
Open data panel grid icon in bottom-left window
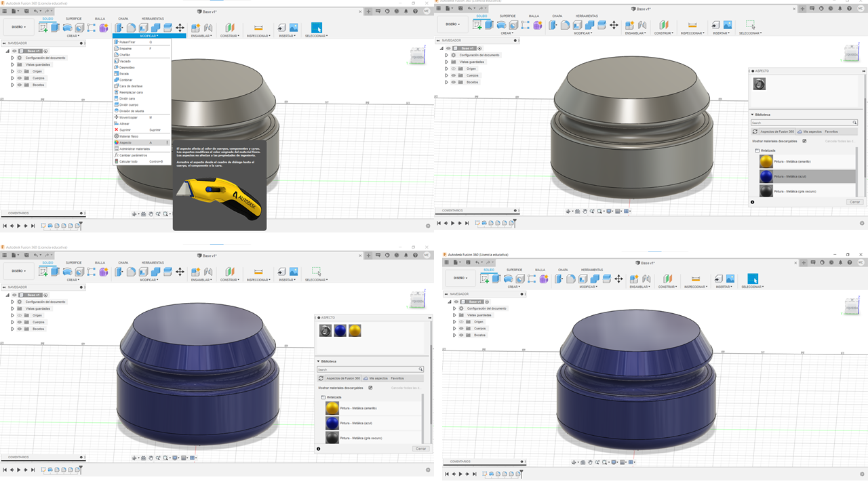pyautogui.click(x=5, y=256)
